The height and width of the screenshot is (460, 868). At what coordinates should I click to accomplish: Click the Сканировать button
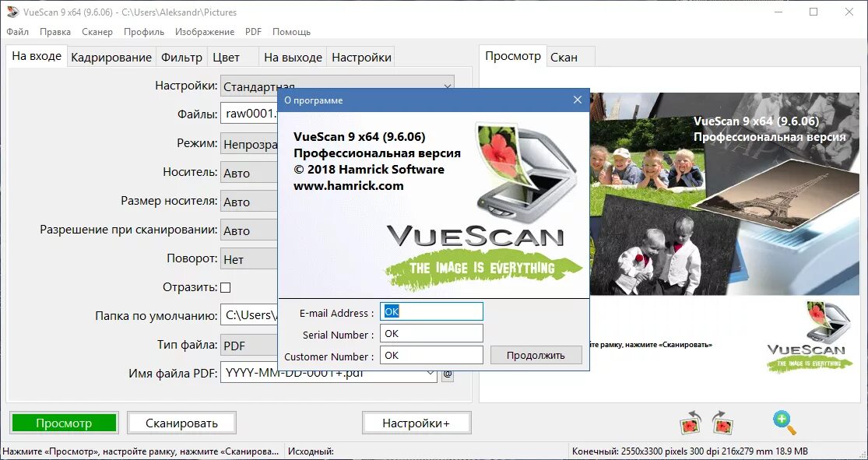pos(181,423)
